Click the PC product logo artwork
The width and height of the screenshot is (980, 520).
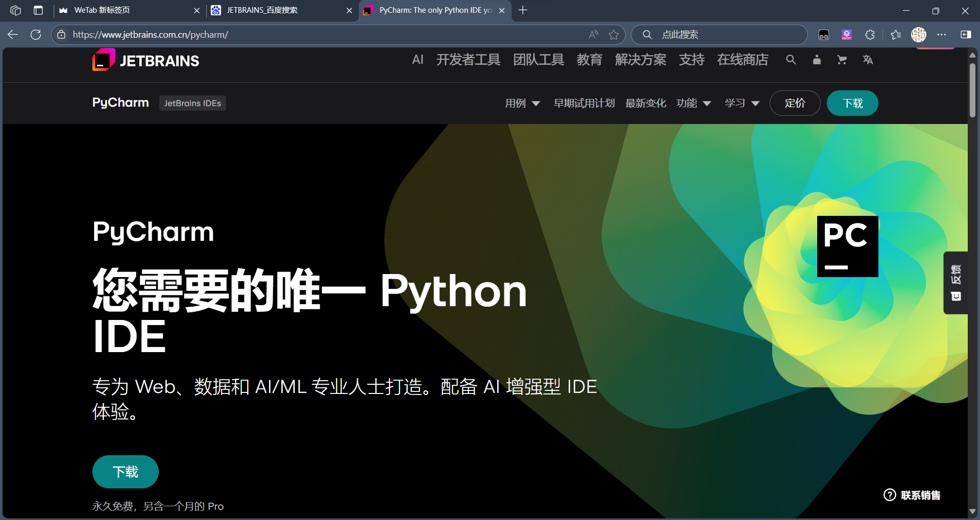[847, 246]
